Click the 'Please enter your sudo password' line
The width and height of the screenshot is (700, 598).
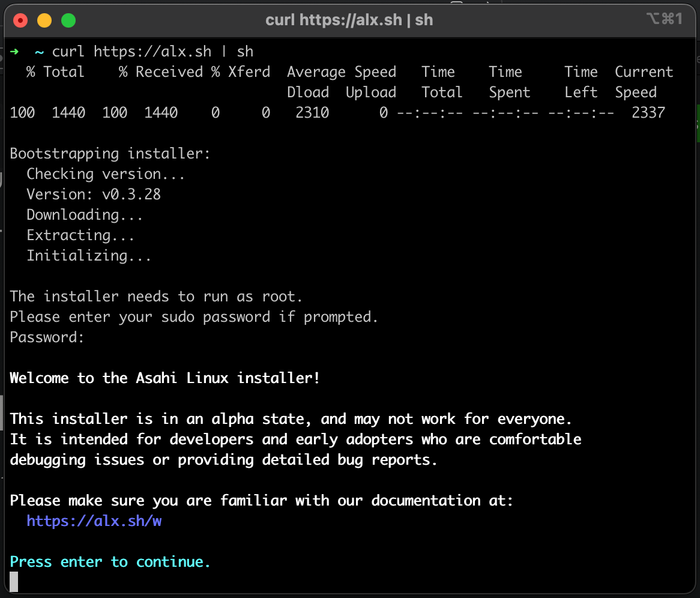(194, 317)
